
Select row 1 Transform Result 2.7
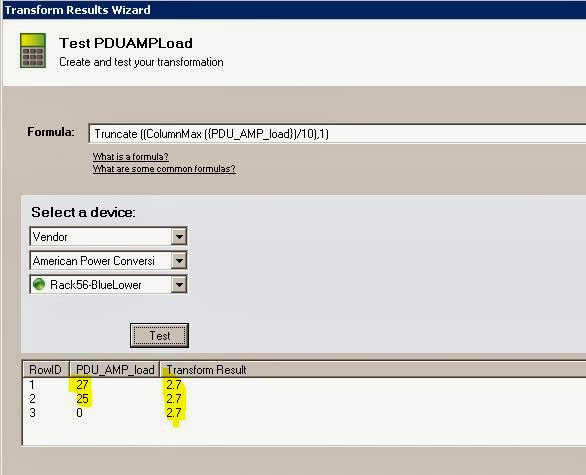(x=174, y=385)
